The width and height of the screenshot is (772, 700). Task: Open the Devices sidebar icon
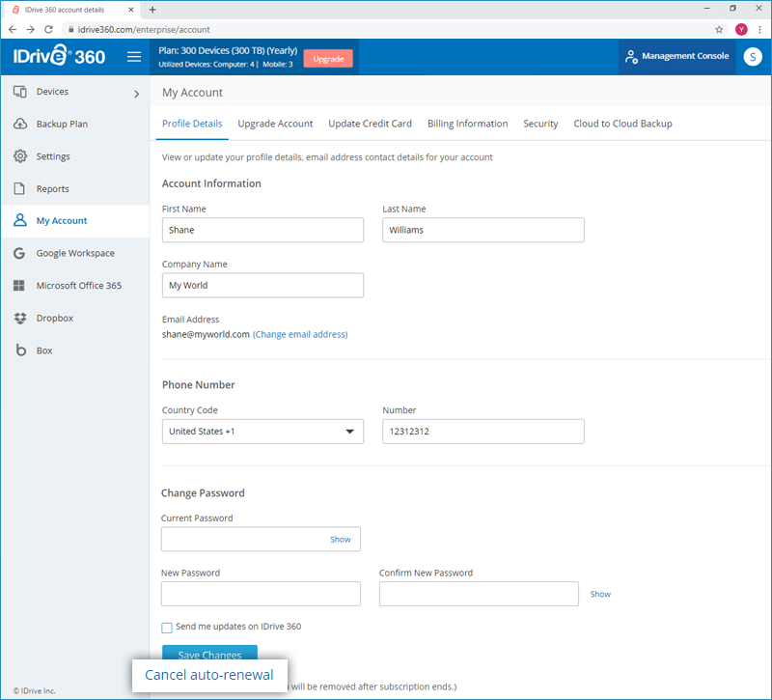point(19,92)
